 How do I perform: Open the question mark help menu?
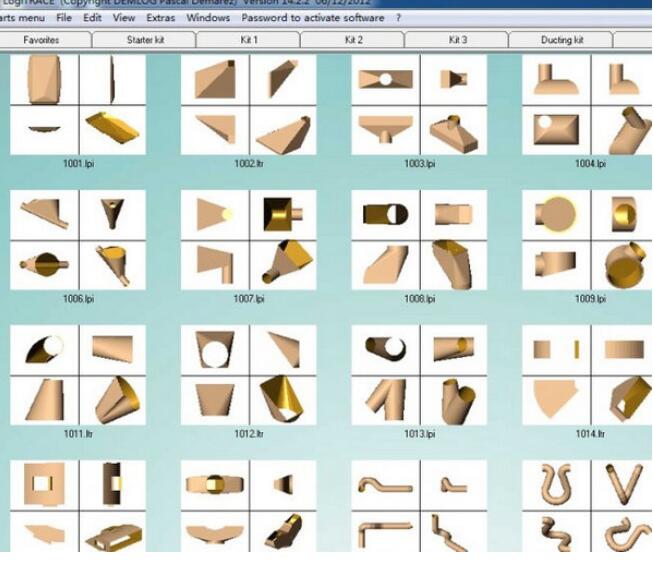398,18
